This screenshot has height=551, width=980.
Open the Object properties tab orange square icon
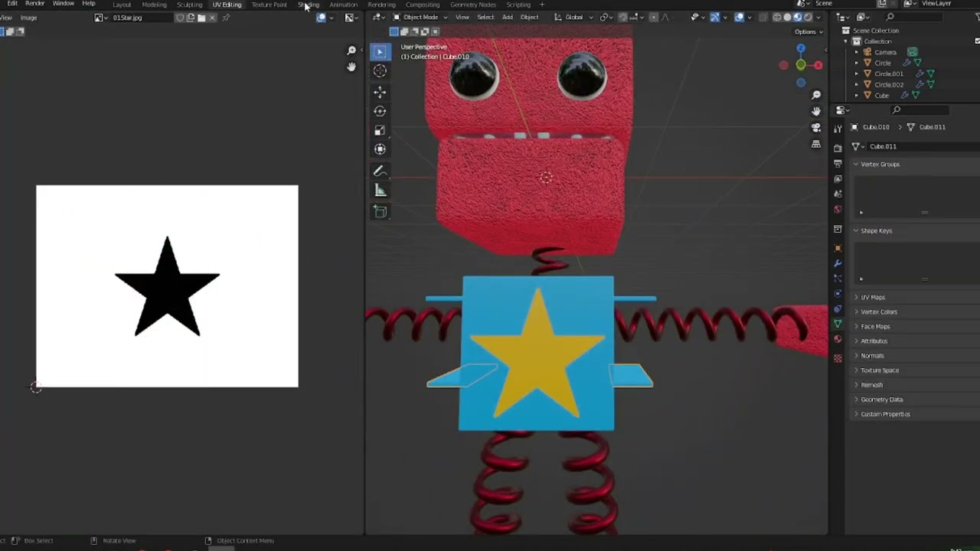click(838, 248)
